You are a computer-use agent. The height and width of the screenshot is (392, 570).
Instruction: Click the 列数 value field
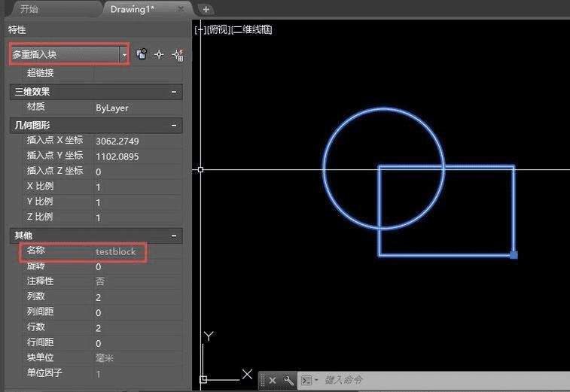click(x=138, y=297)
